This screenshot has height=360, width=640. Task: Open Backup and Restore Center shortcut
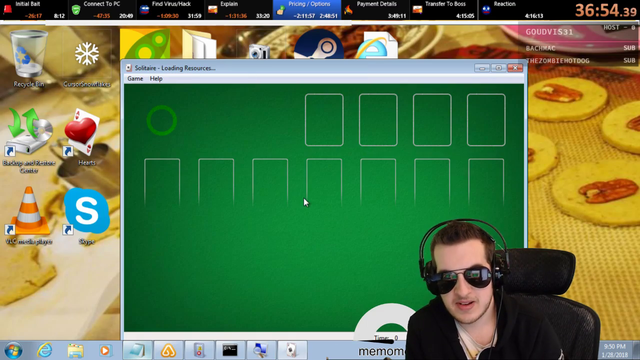point(29,141)
